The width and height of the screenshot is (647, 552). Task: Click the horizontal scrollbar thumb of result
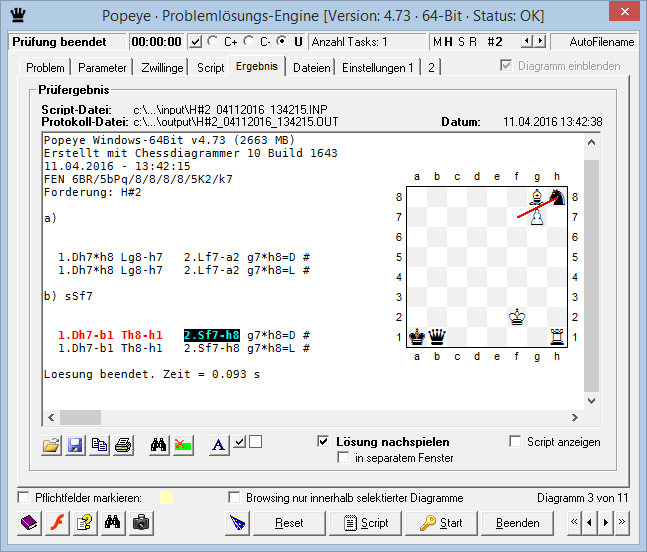(80, 418)
